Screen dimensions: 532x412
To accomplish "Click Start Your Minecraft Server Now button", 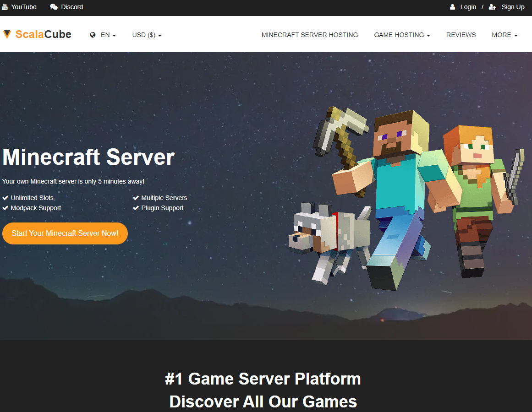I will (x=65, y=233).
